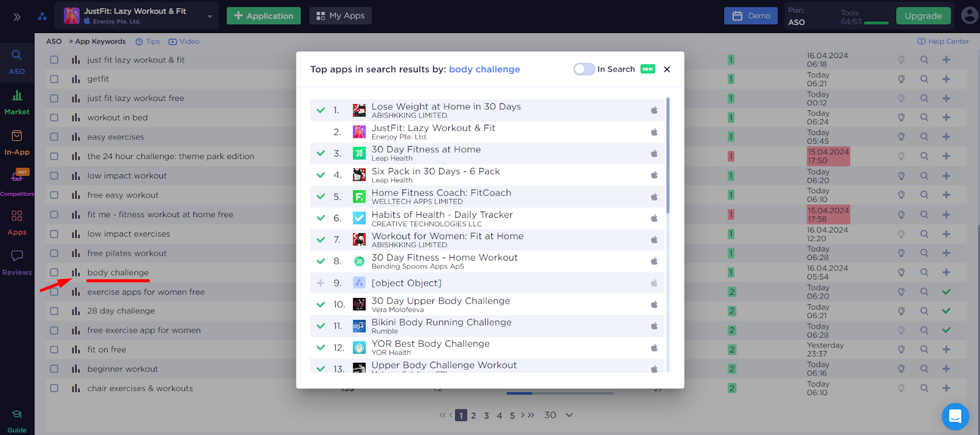Open the Competitors section in sidebar
This screenshot has width=980, height=435.
17,183
